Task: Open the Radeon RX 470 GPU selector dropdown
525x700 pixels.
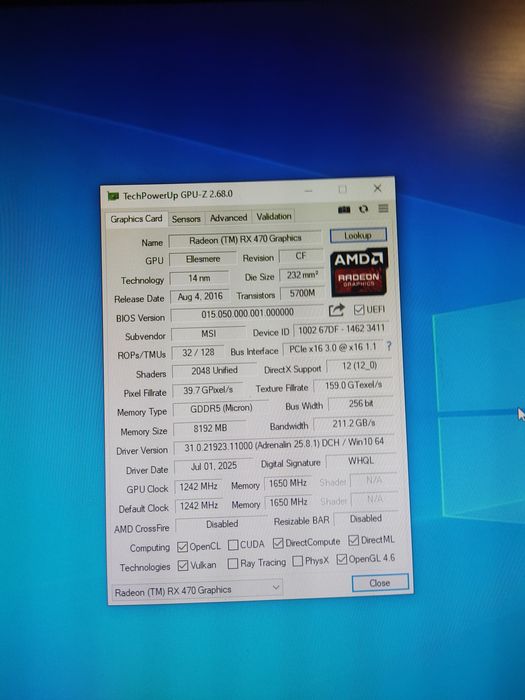Action: (197, 590)
